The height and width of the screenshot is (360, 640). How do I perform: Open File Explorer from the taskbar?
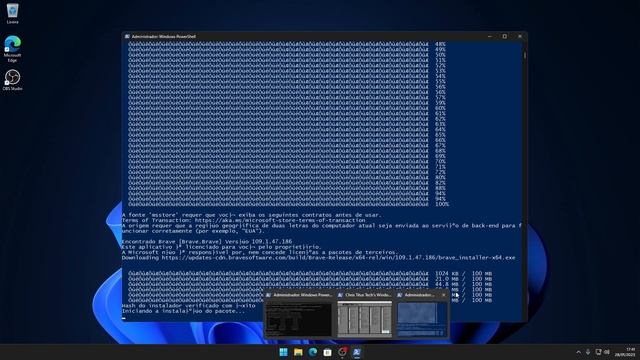pyautogui.click(x=298, y=352)
